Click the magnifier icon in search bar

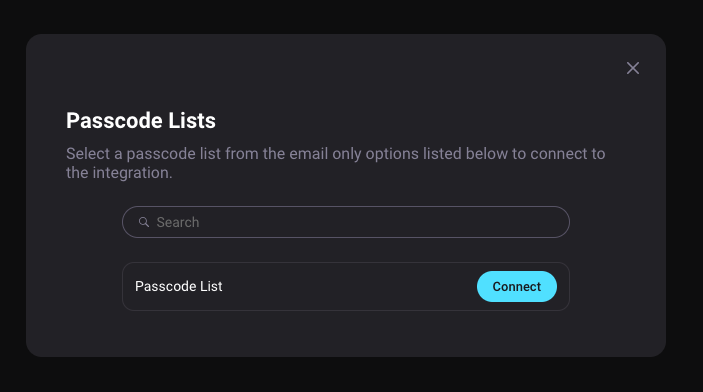click(x=143, y=222)
